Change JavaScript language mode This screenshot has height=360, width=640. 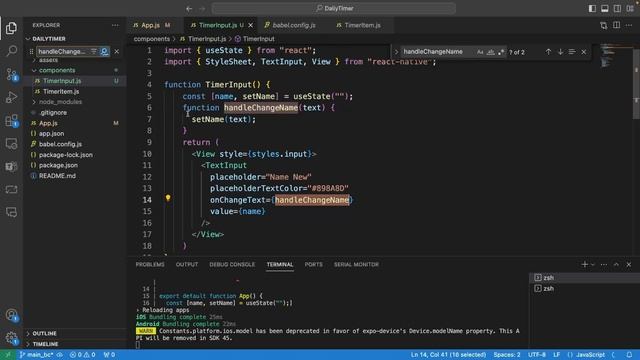(x=590, y=355)
